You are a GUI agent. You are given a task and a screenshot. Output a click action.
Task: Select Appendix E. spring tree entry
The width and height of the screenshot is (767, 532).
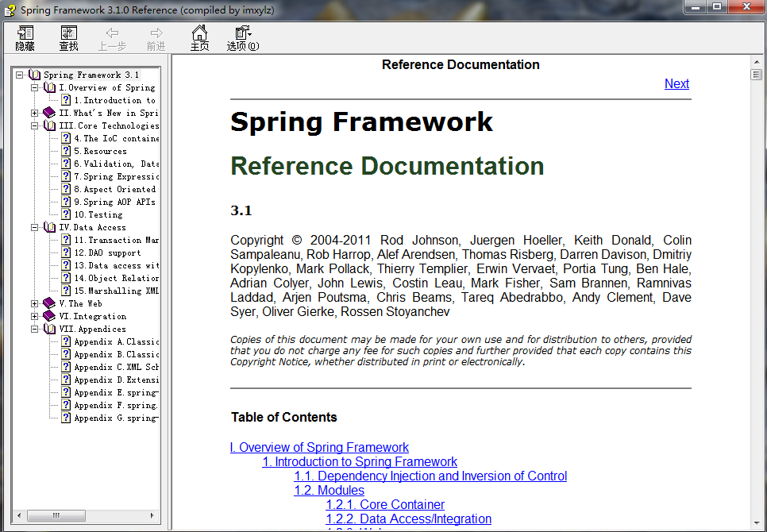tap(117, 392)
